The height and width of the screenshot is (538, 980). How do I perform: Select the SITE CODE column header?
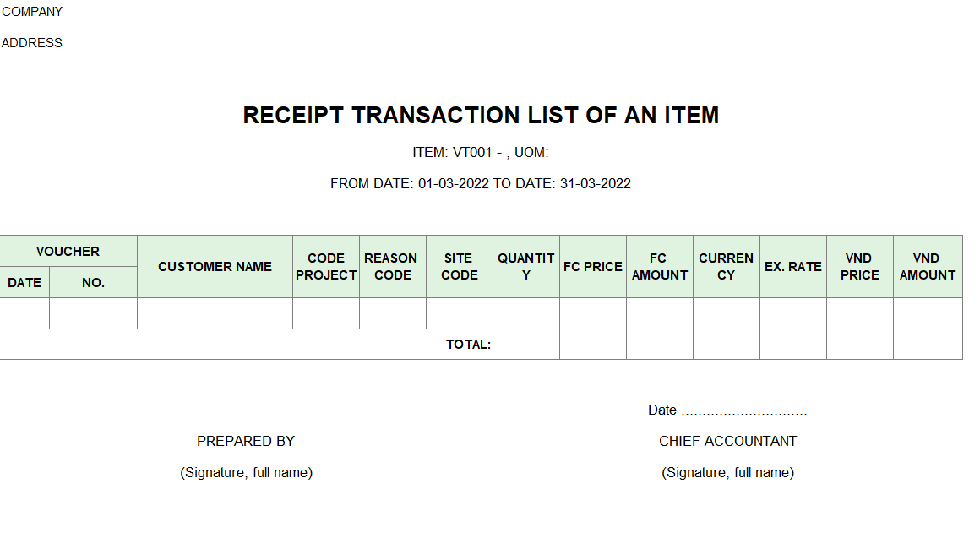pyautogui.click(x=460, y=267)
